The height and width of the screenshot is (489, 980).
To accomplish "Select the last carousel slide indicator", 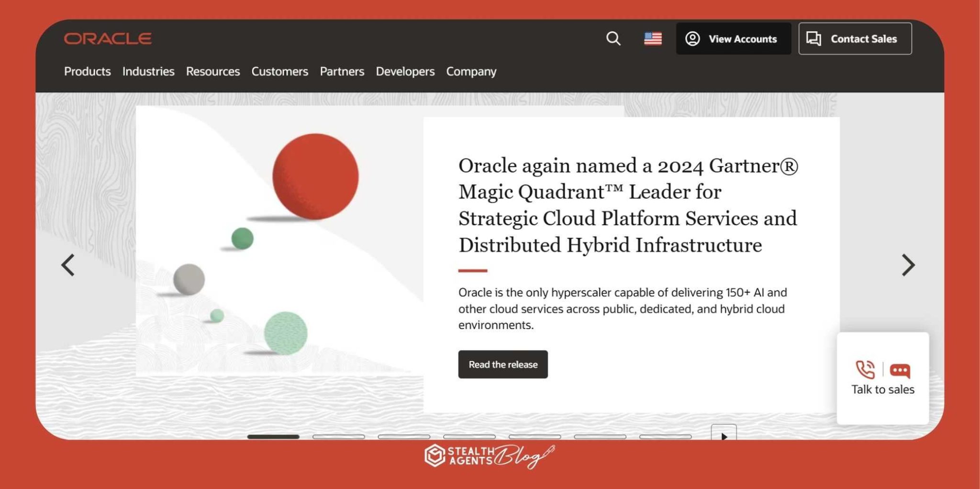I will [x=665, y=436].
